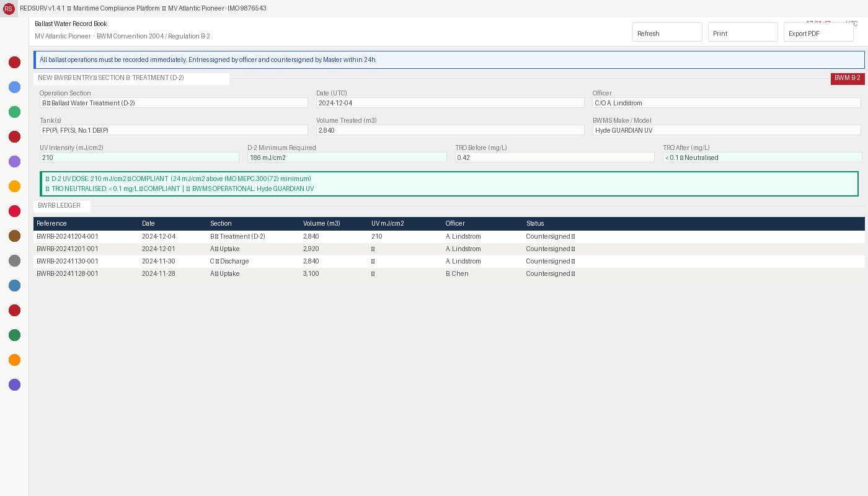Sort ledger by Date column header
The image size is (868, 496).
pyautogui.click(x=148, y=224)
